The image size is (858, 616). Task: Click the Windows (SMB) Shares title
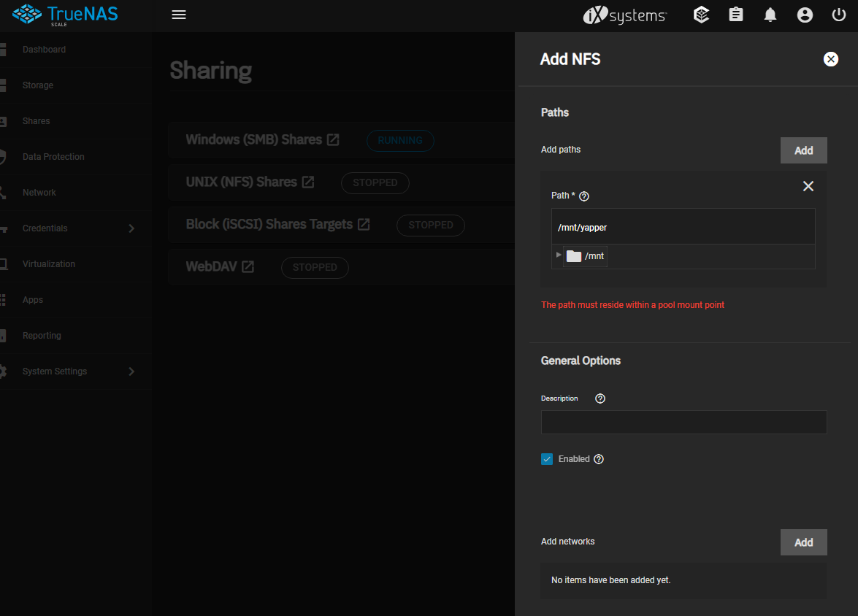pos(254,140)
